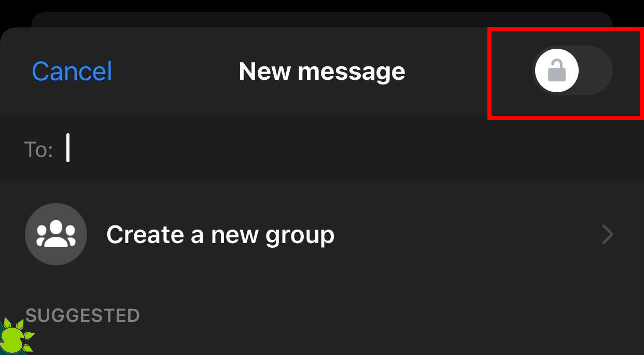644x355 pixels.
Task: Click the To: recipient field
Action: (x=322, y=148)
